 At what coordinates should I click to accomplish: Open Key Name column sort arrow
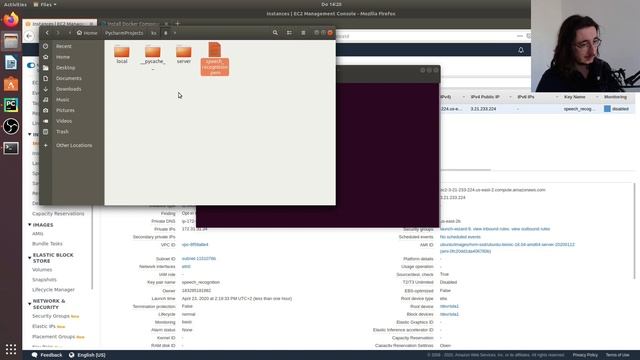click(x=597, y=97)
